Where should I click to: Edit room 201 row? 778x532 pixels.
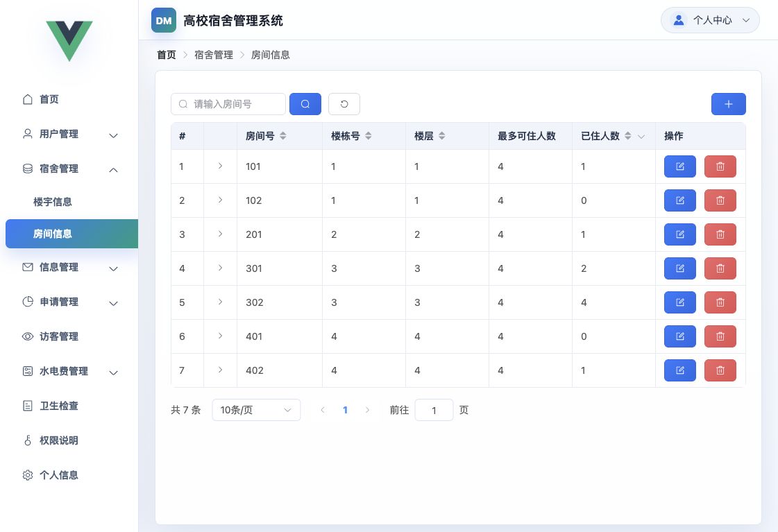tap(679, 234)
